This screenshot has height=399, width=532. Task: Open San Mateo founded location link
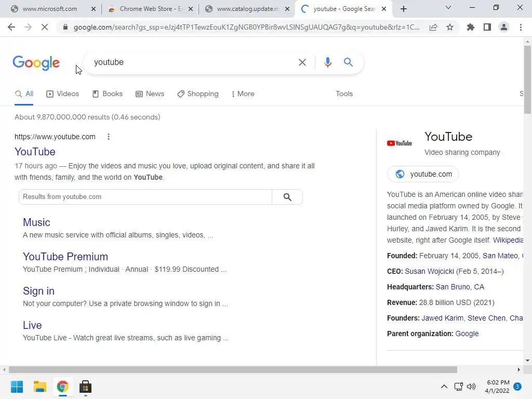(x=500, y=256)
